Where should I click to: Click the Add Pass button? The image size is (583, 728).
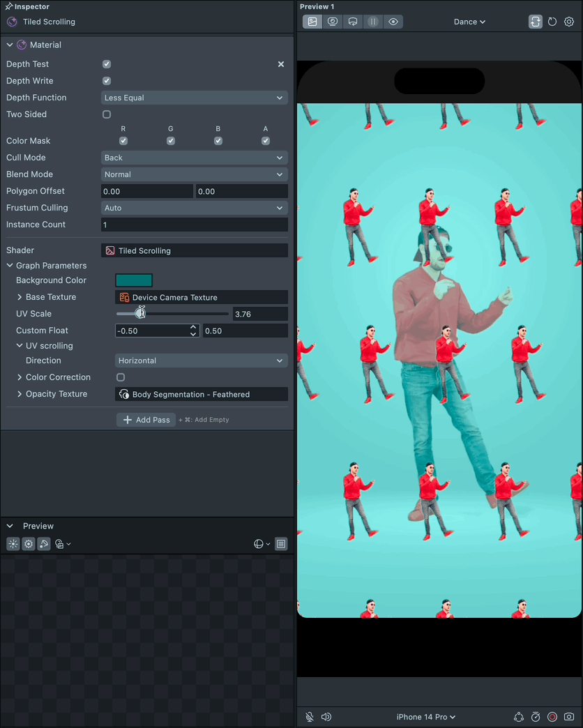(x=146, y=420)
